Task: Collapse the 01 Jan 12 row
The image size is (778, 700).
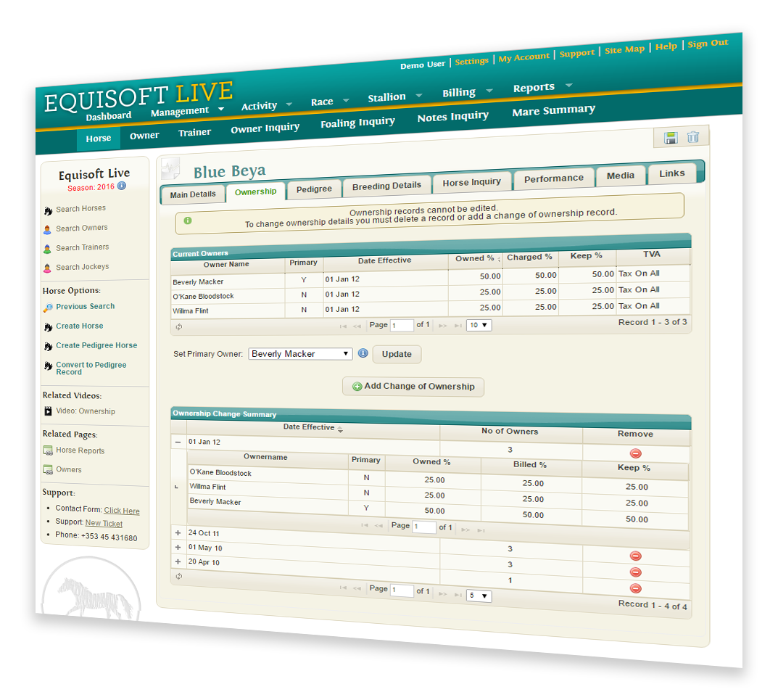Action: point(178,442)
